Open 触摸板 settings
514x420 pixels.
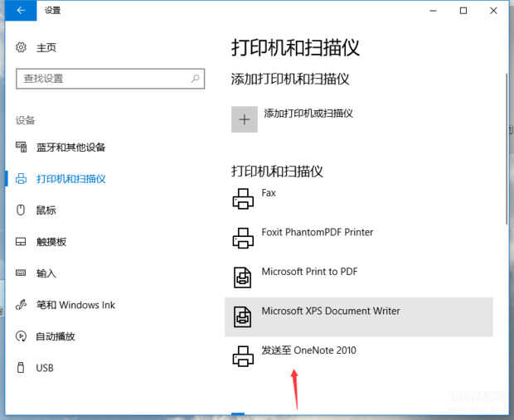(x=51, y=242)
